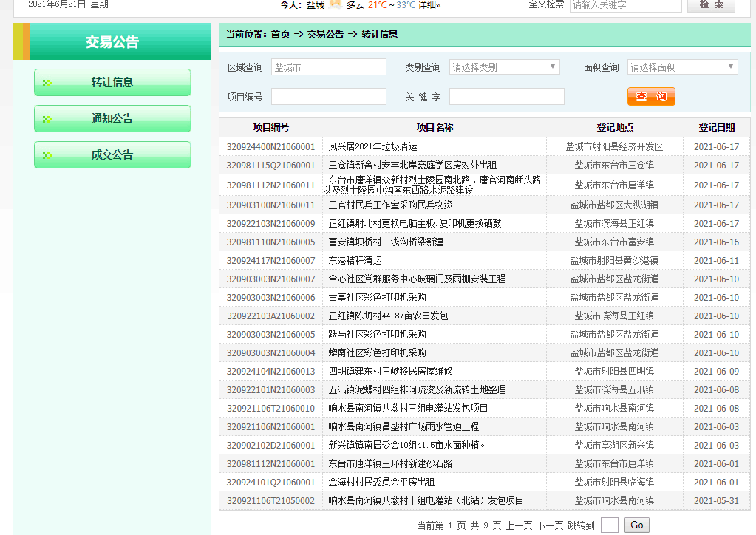Focus the 项目编号 input field
The image size is (756, 535).
[328, 97]
